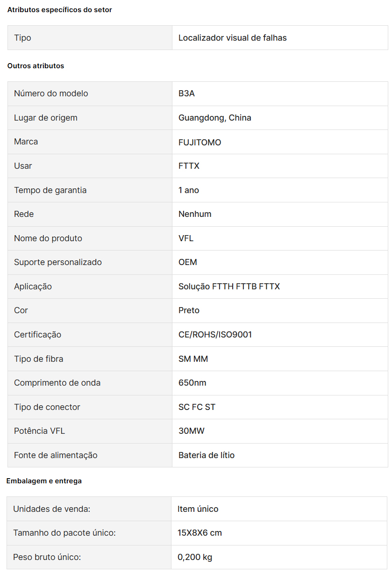Click the FUJITOMO brand value
The image size is (392, 574).
point(200,142)
